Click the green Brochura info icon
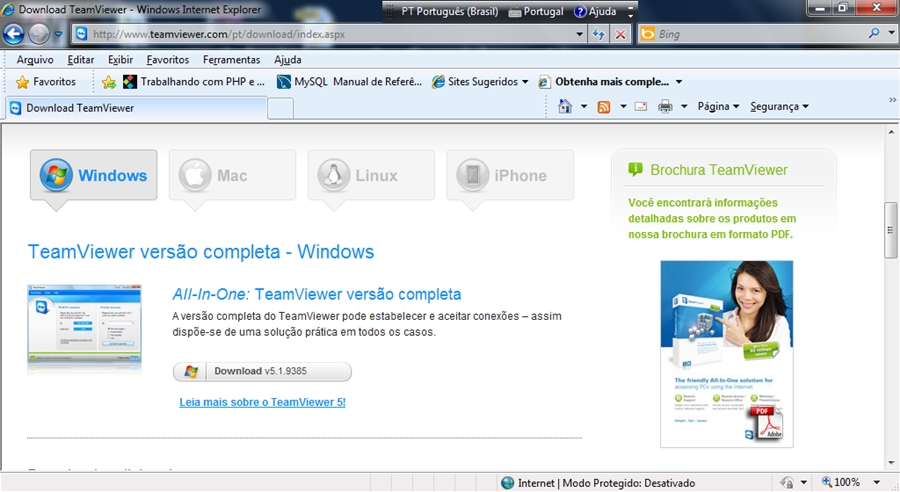Viewport: 900px width, 492px height. [635, 169]
